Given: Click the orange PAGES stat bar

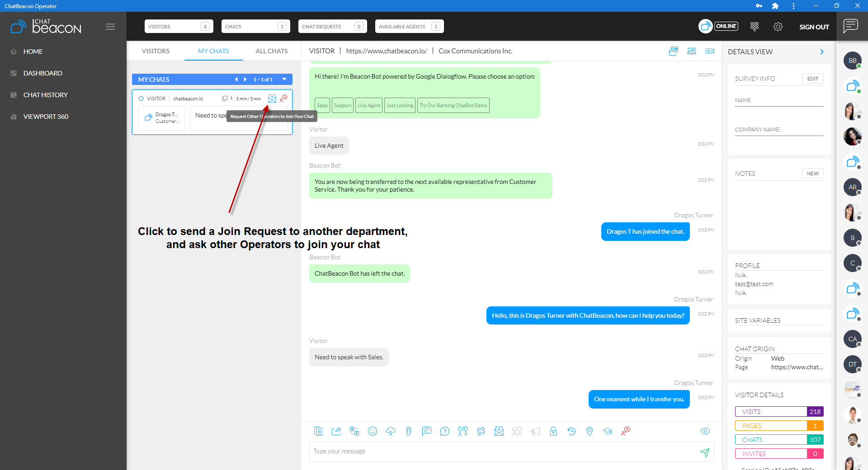Looking at the screenshot, I should click(779, 426).
